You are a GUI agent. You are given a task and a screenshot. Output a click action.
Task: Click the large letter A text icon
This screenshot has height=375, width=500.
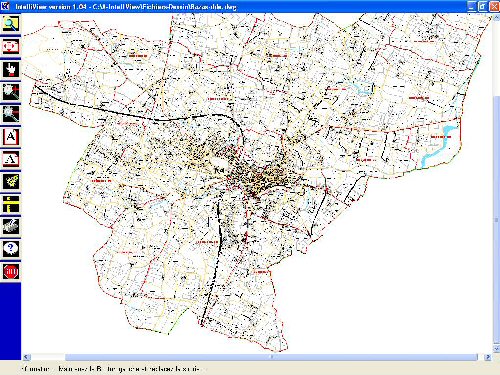[x=11, y=137]
